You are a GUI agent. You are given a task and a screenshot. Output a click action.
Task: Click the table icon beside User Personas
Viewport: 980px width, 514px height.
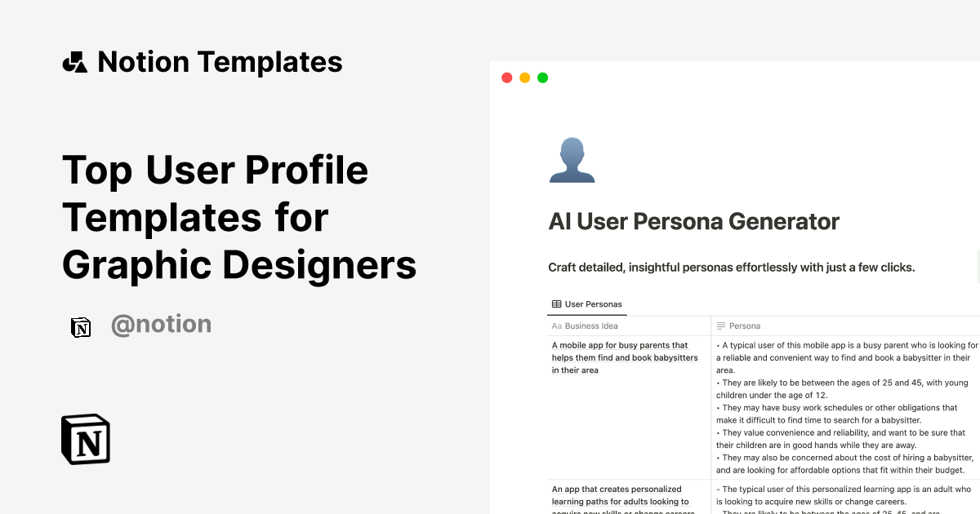556,304
